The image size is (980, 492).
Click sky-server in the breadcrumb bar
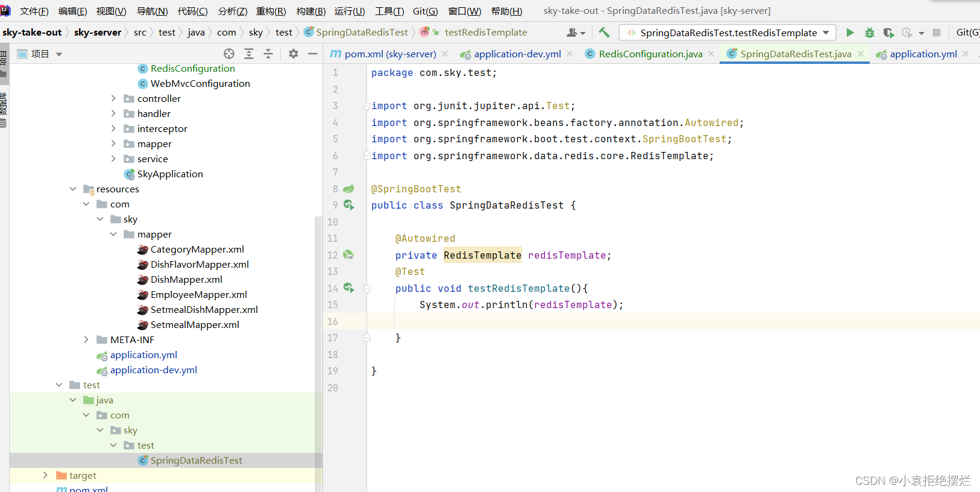[98, 33]
